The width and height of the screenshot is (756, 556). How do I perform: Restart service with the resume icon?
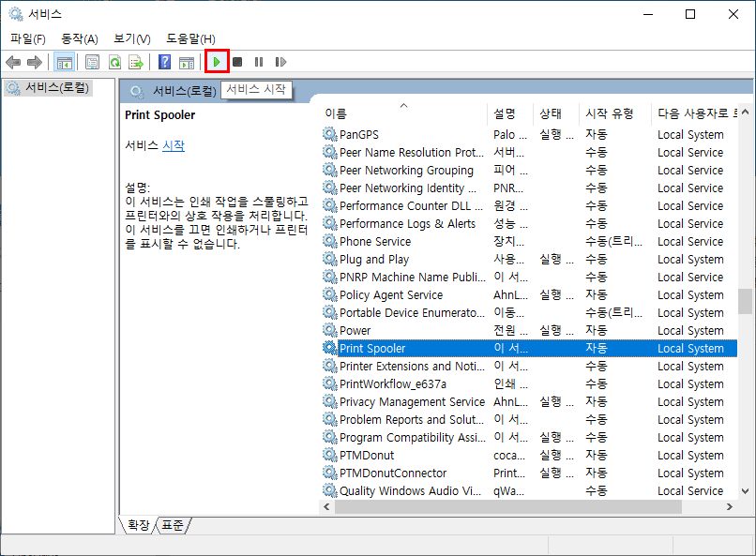point(280,62)
